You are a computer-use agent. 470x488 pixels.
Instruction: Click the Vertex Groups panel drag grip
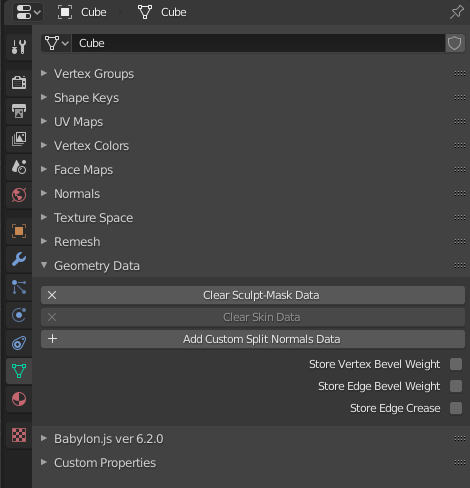coord(460,74)
